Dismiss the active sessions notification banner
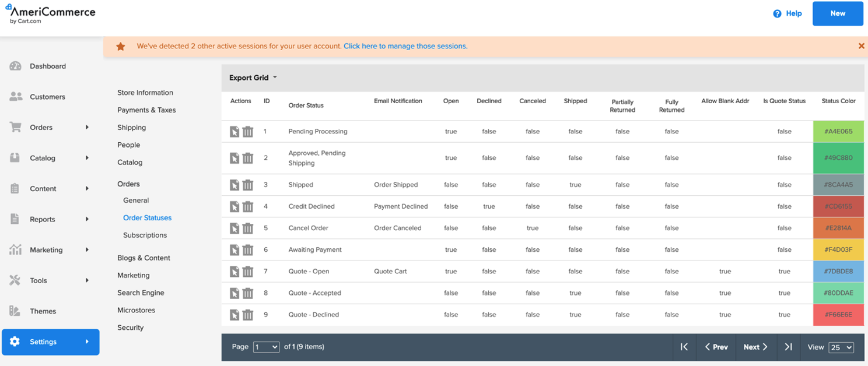 point(861,46)
